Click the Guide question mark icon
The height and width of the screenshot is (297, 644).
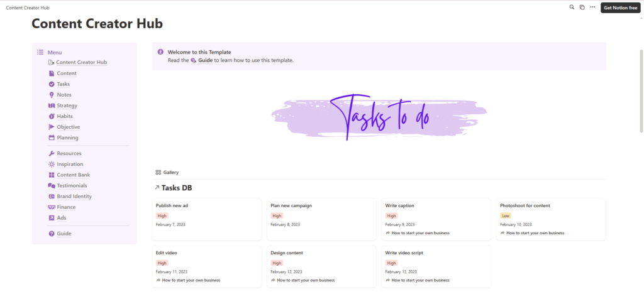click(52, 234)
